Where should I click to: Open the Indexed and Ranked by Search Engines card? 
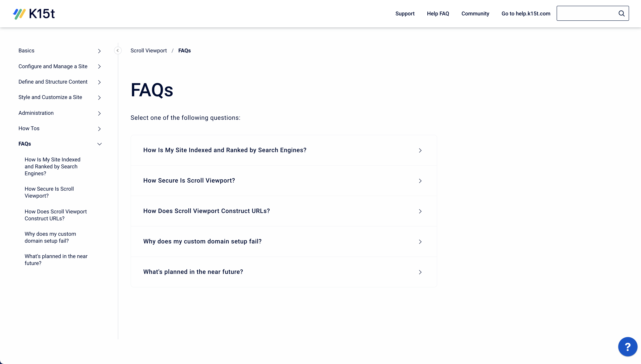click(x=284, y=150)
